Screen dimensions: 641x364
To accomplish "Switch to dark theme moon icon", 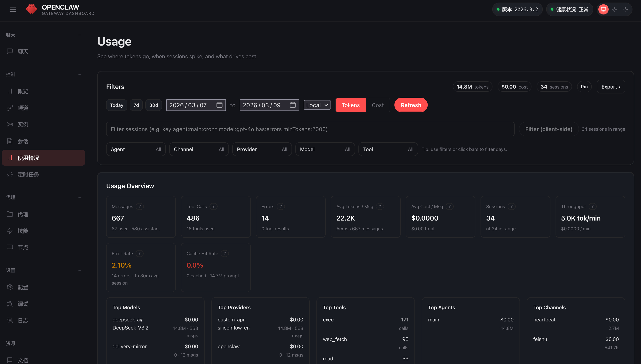I will pos(625,10).
